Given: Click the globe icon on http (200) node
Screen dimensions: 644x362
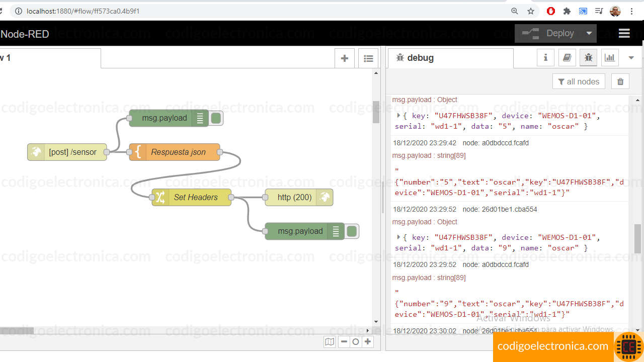Looking at the screenshot, I should [x=325, y=197].
